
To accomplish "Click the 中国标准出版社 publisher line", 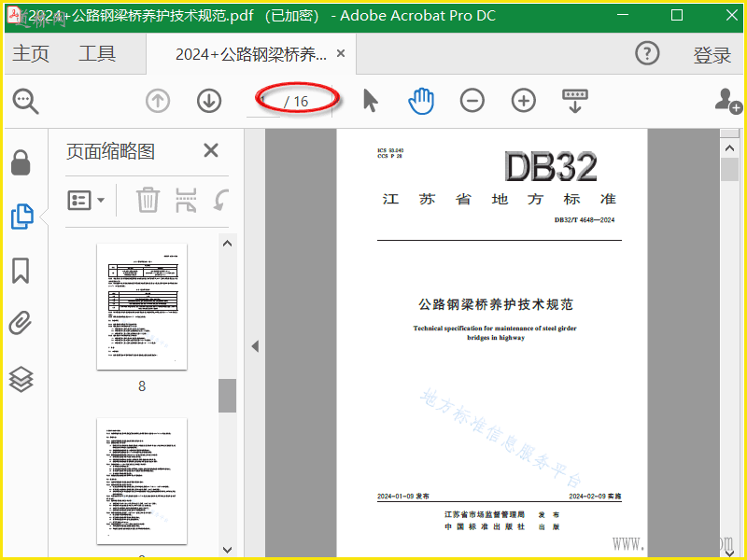I will [x=485, y=527].
